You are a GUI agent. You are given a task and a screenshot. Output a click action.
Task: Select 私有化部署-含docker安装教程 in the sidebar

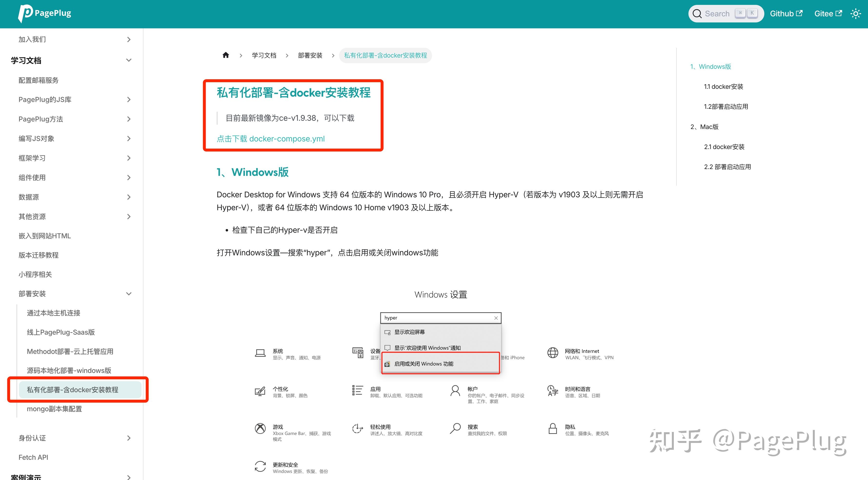[x=73, y=389]
